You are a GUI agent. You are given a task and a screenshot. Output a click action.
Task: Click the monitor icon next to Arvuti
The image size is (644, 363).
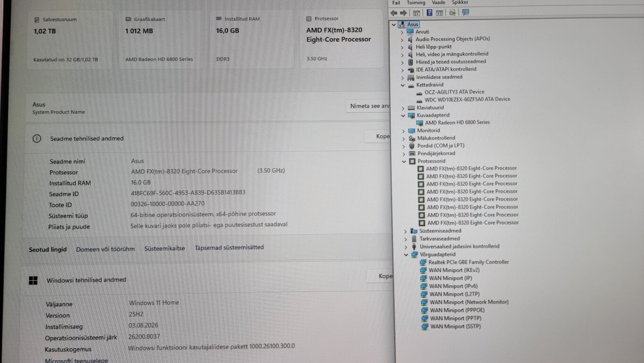click(x=410, y=32)
